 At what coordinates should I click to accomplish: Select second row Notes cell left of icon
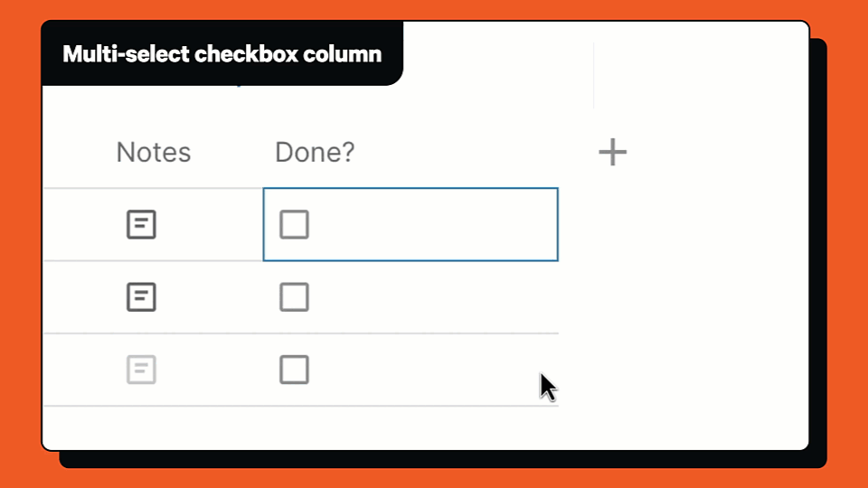click(x=83, y=297)
